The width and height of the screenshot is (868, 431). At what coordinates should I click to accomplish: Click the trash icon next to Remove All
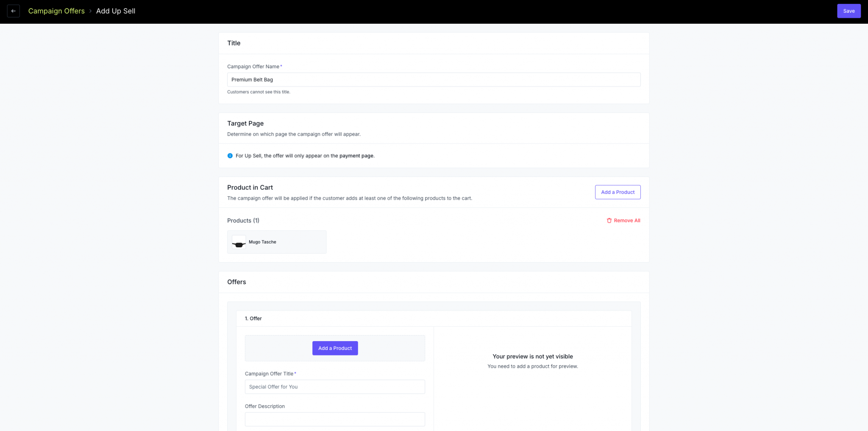point(609,221)
